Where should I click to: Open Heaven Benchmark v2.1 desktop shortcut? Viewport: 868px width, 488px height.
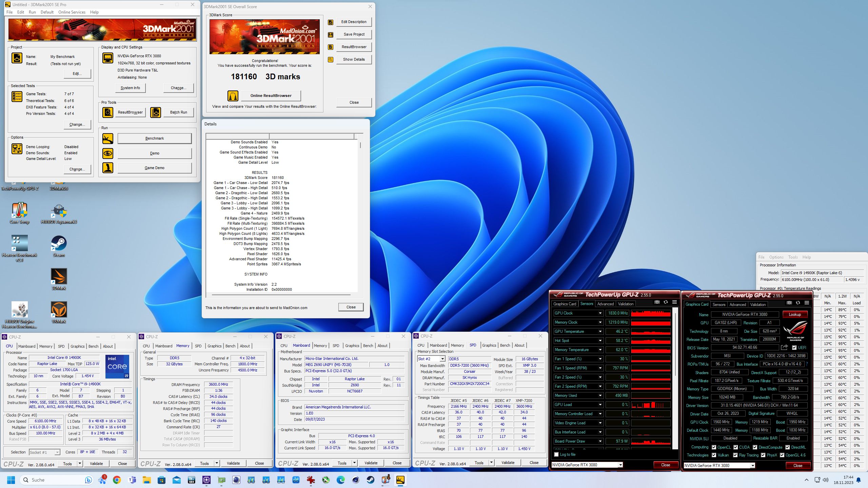click(x=19, y=248)
